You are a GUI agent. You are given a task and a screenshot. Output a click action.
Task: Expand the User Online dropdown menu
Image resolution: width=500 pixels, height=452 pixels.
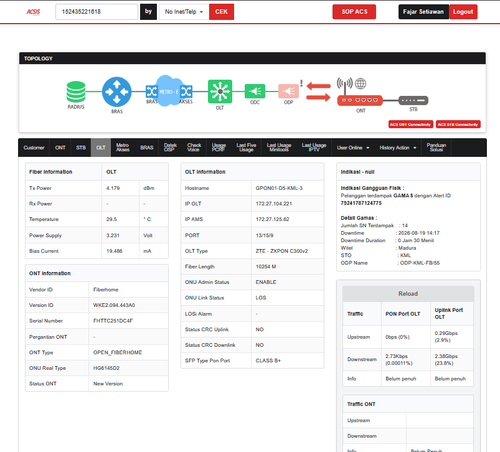(x=353, y=148)
